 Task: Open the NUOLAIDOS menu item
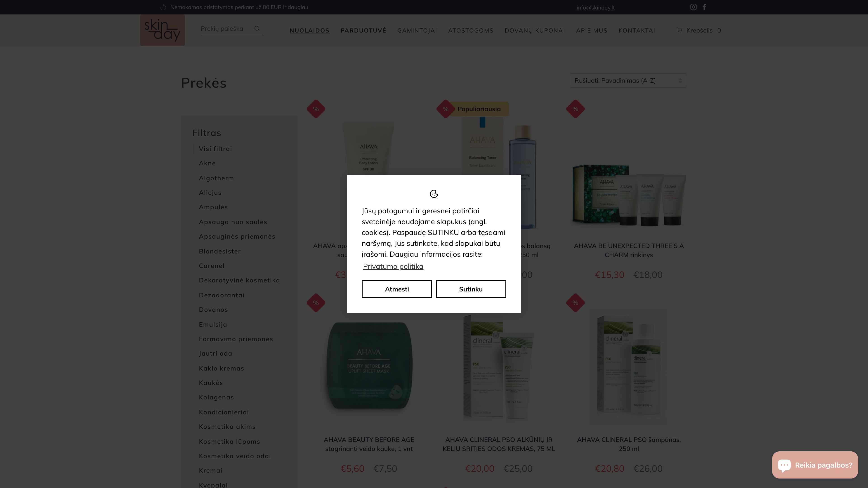click(309, 31)
